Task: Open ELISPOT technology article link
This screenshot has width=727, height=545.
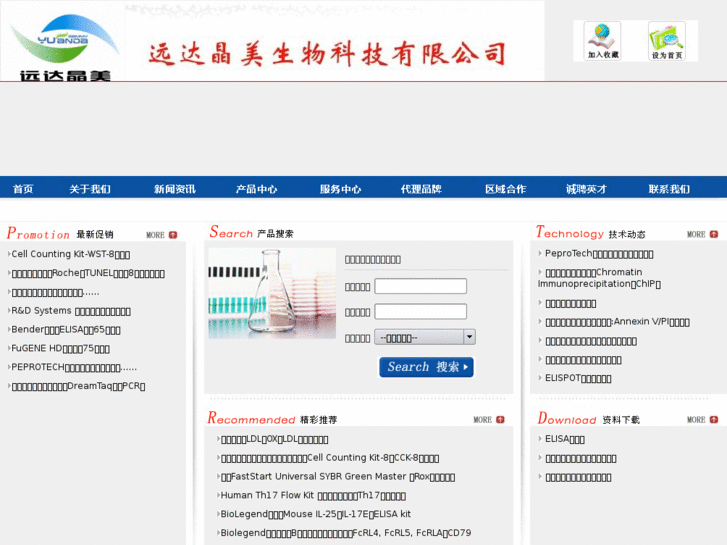Action: tap(578, 378)
